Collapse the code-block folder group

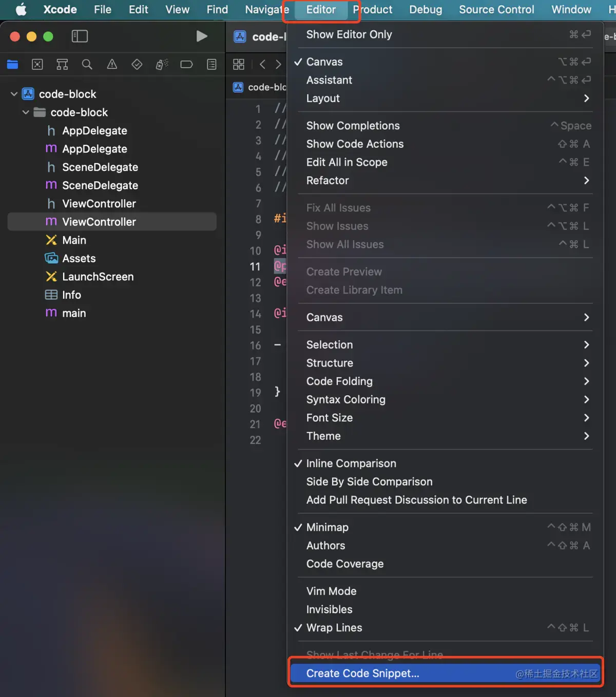(26, 112)
